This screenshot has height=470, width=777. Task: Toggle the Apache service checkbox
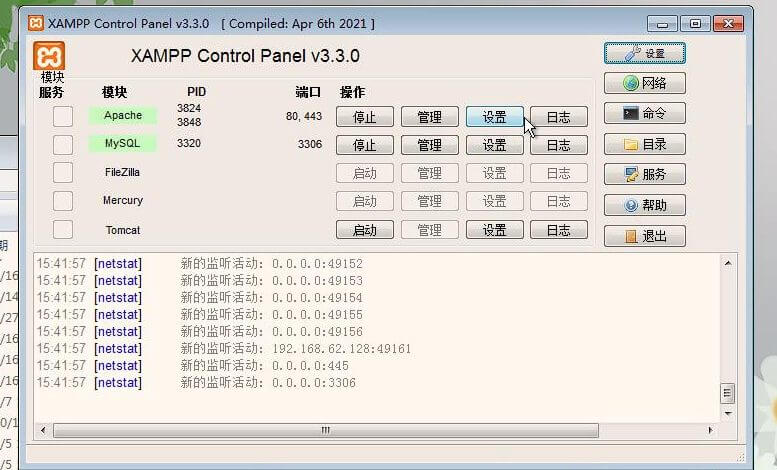(x=63, y=117)
